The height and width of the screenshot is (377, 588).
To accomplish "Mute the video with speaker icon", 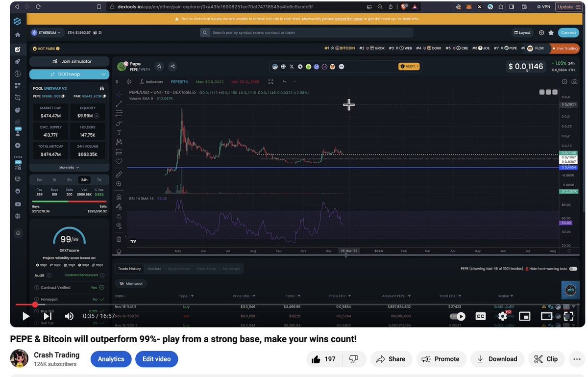I will [69, 316].
